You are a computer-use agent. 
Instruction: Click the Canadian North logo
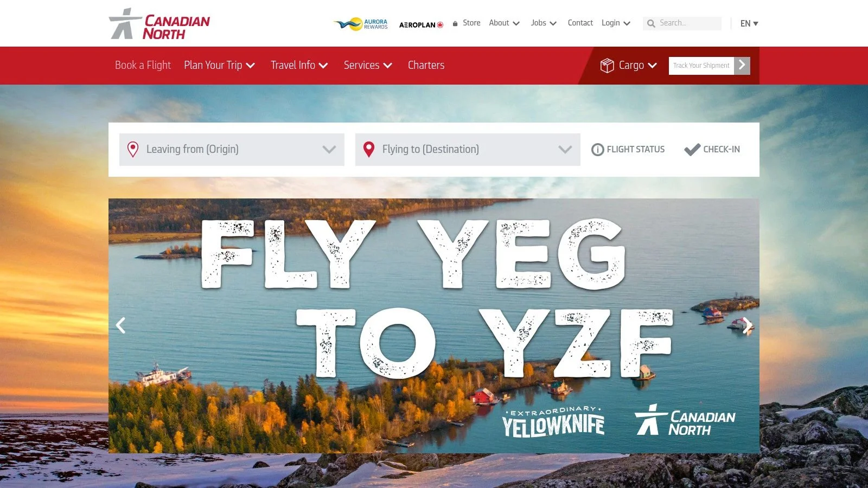pyautogui.click(x=159, y=23)
